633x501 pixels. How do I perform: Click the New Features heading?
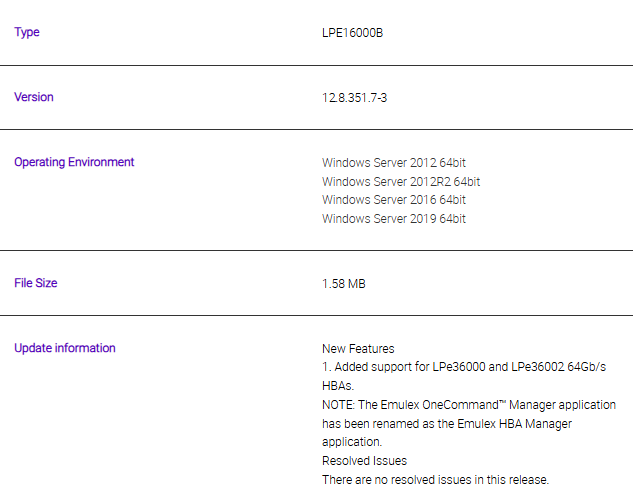click(x=358, y=349)
